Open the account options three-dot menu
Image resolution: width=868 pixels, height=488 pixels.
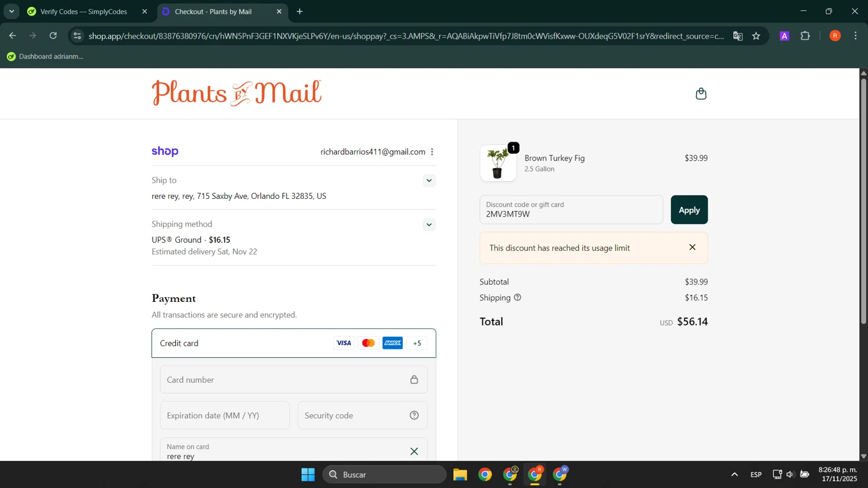pyautogui.click(x=432, y=151)
